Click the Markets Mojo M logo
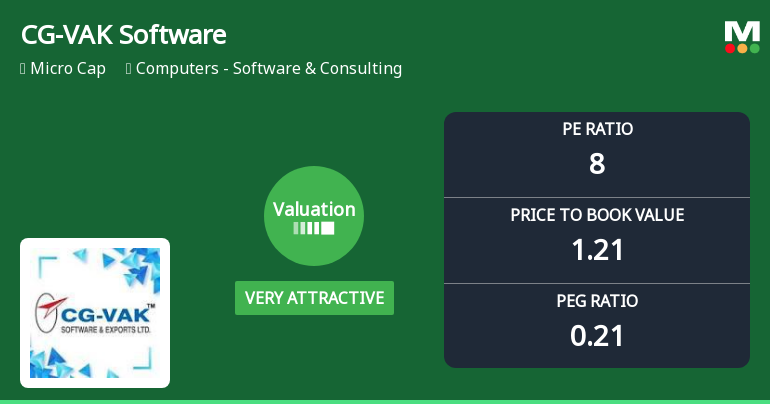 (742, 31)
